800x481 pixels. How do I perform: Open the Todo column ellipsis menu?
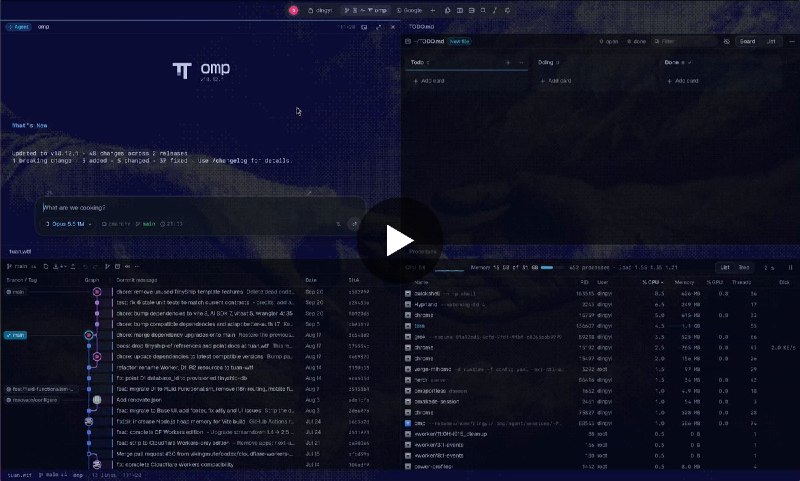521,62
